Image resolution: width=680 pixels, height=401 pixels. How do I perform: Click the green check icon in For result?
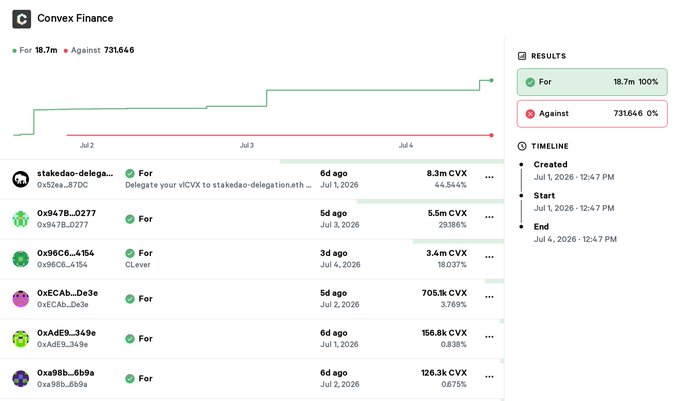tap(530, 82)
